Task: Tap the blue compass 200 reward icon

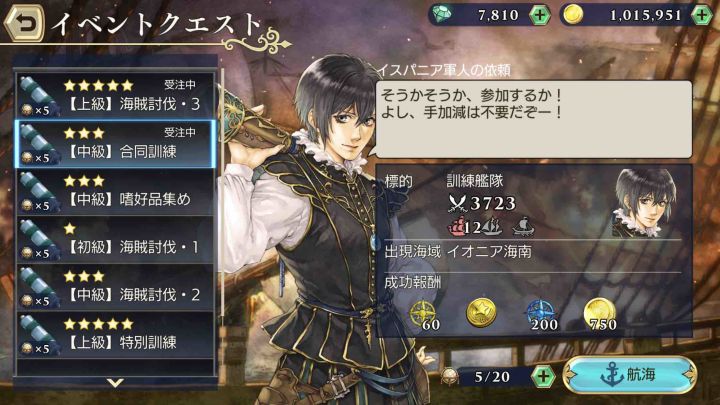Action: 541,315
